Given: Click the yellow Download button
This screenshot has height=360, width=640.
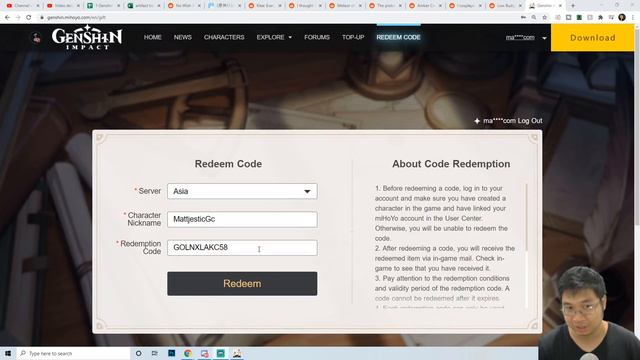Looking at the screenshot, I should (x=593, y=38).
